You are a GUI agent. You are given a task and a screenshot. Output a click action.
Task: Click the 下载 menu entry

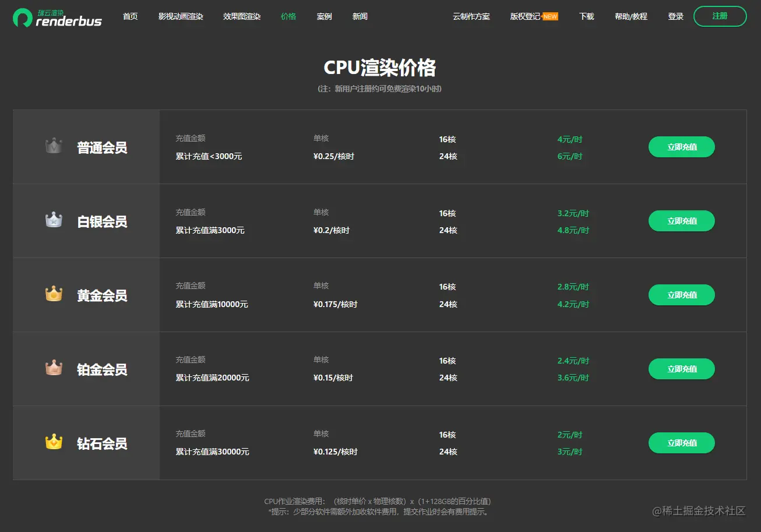586,16
